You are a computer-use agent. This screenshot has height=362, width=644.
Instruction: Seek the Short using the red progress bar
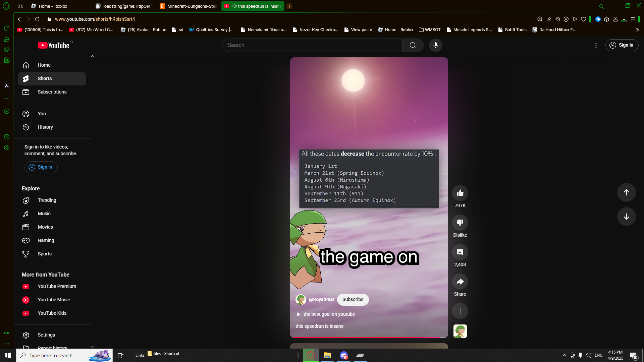(369, 337)
